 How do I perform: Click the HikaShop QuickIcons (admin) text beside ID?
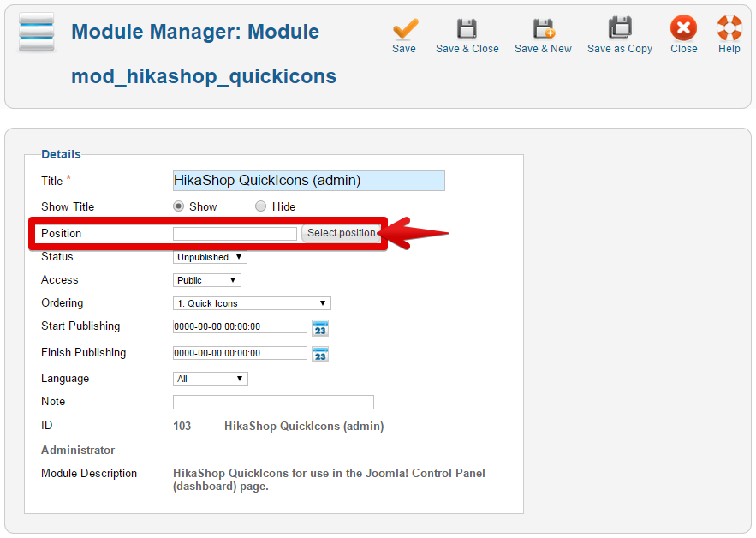click(304, 426)
